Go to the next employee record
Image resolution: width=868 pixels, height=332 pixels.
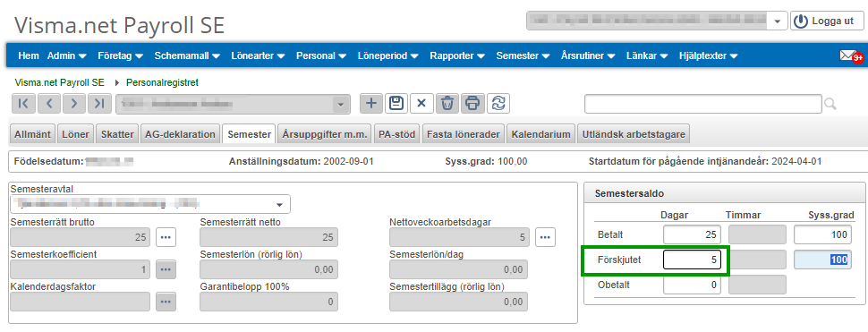[x=74, y=103]
